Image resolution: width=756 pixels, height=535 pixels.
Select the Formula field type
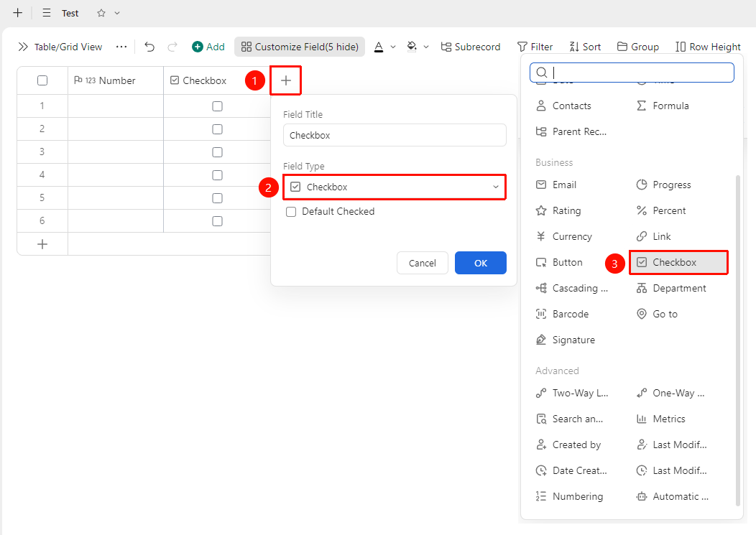point(663,106)
